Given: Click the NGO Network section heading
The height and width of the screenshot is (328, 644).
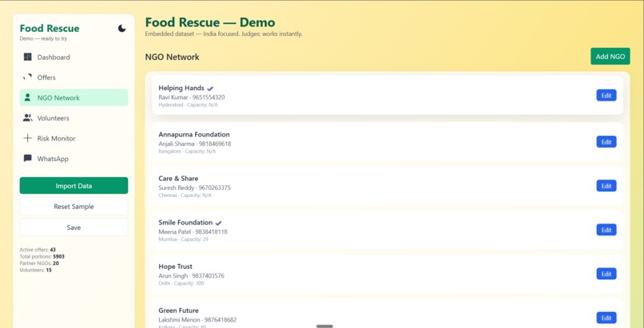Looking at the screenshot, I should pos(172,57).
